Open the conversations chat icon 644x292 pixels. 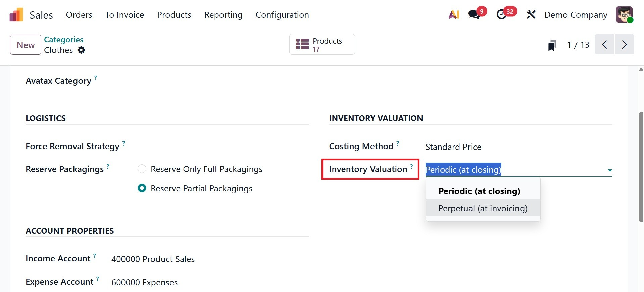pyautogui.click(x=474, y=15)
